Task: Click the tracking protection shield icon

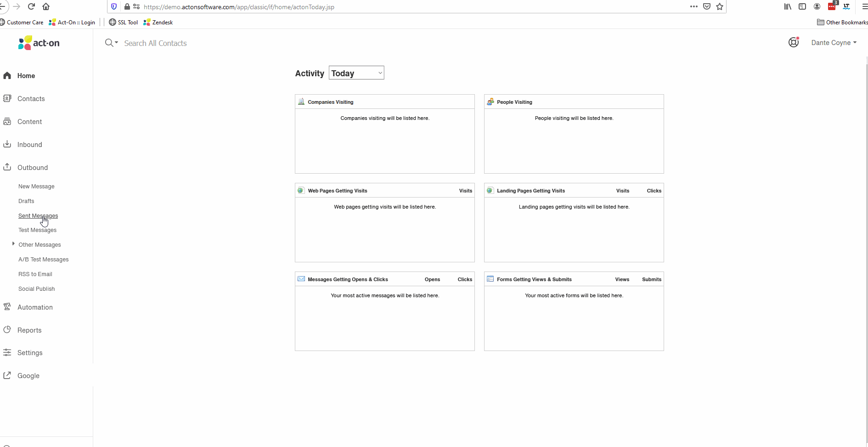Action: (x=114, y=6)
